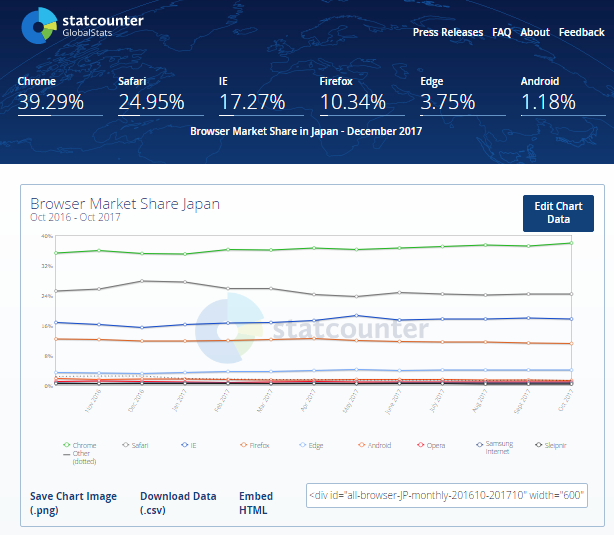The height and width of the screenshot is (535, 614).
Task: Click the IE data point at May 2017
Action: (356, 315)
